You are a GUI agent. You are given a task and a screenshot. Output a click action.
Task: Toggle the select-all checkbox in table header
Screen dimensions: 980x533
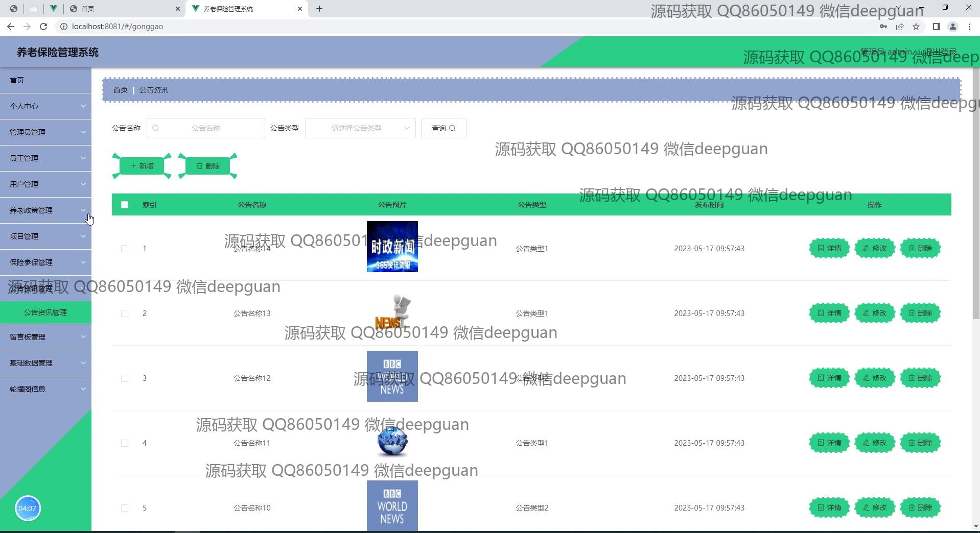click(x=125, y=205)
